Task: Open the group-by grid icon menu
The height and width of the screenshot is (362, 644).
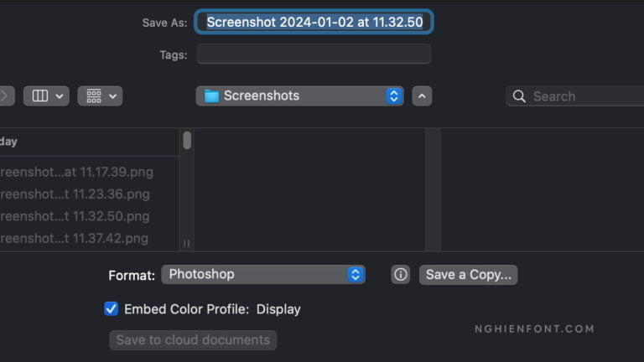Action: (100, 96)
